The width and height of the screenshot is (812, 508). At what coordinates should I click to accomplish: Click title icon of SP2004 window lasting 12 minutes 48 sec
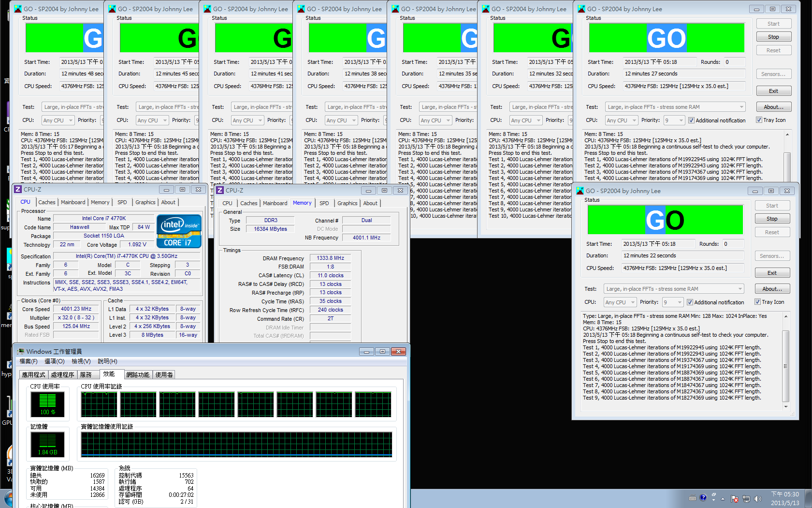(18, 9)
